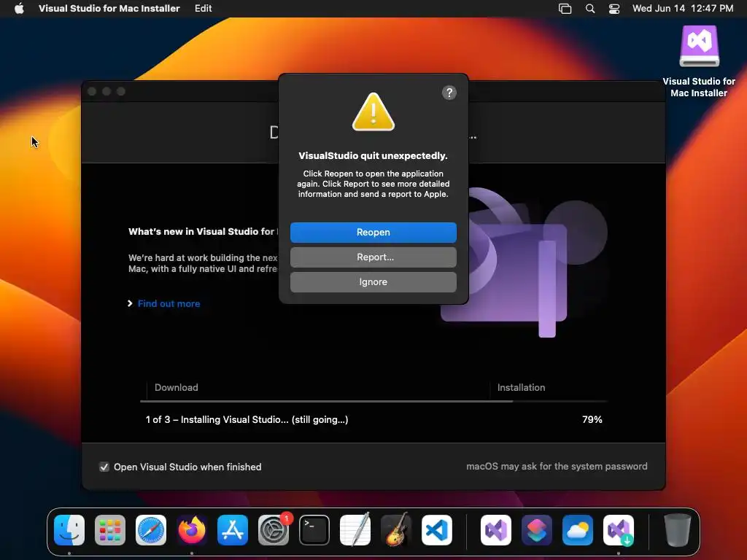Open the Apple menu
The height and width of the screenshot is (560, 747).
(19, 8)
